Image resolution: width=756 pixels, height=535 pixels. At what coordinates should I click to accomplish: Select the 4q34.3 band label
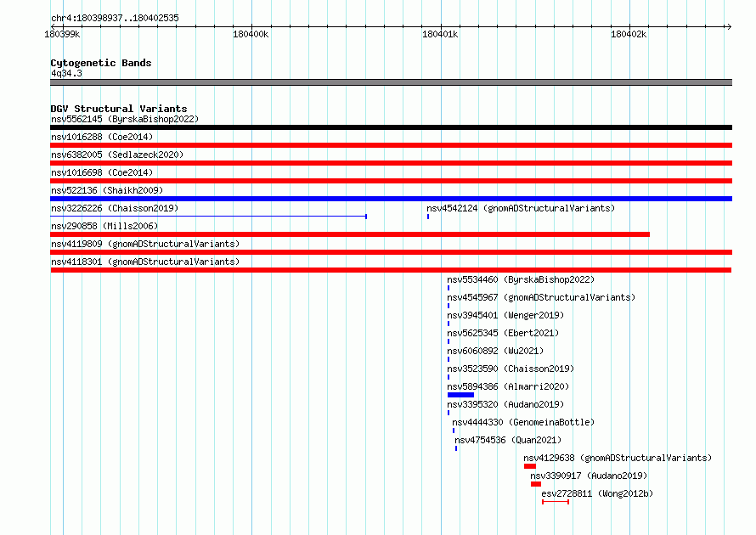point(66,73)
